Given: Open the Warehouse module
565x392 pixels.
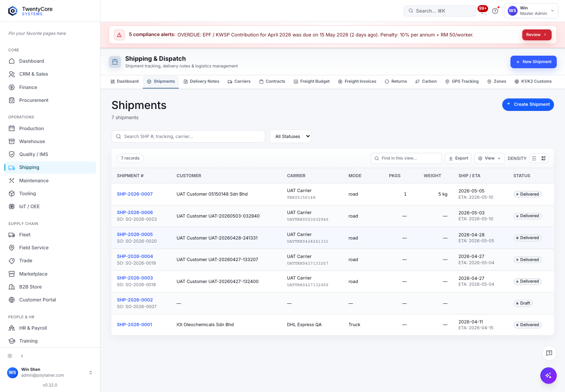Looking at the screenshot, I should point(50,142).
